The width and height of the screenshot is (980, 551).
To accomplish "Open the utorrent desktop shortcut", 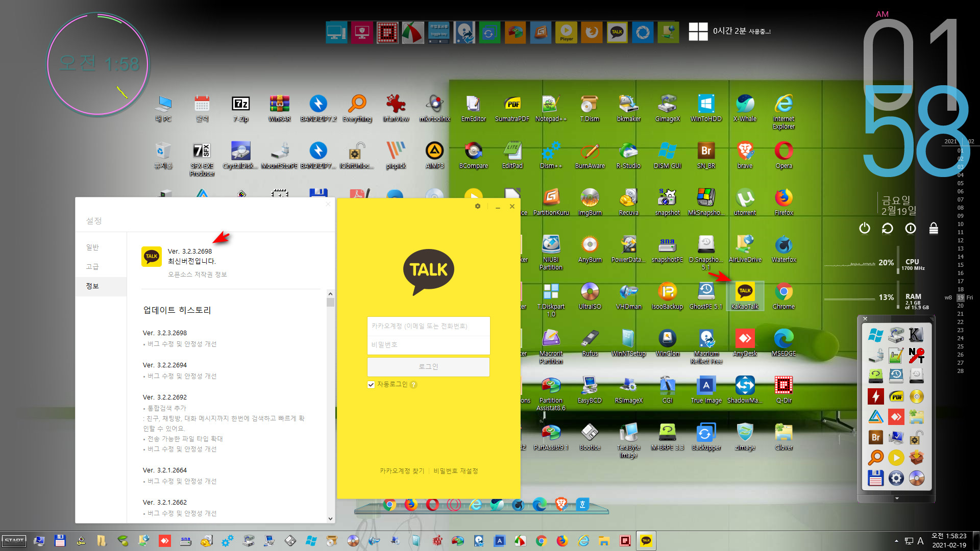I will click(x=745, y=202).
